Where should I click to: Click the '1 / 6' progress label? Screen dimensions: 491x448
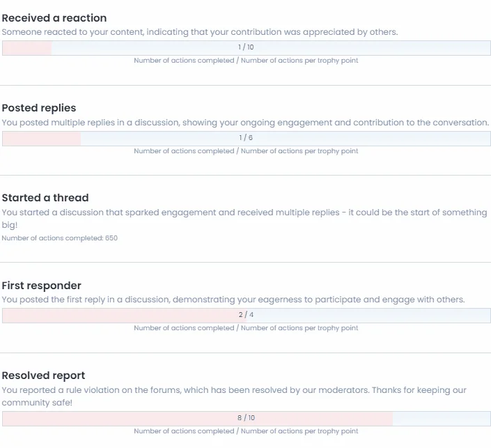coord(246,138)
